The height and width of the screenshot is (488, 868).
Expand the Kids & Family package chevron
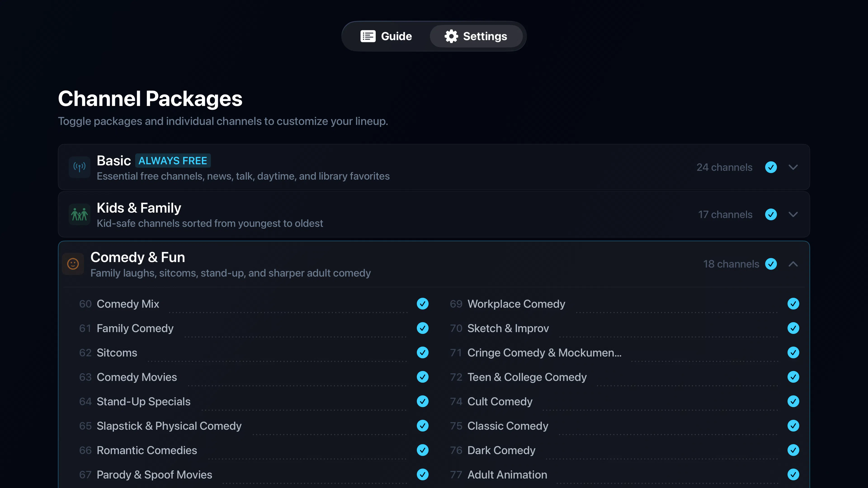793,214
